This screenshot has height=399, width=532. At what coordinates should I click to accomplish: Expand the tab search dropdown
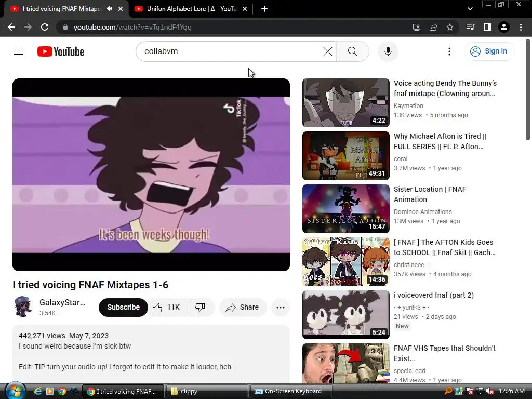coord(470,9)
